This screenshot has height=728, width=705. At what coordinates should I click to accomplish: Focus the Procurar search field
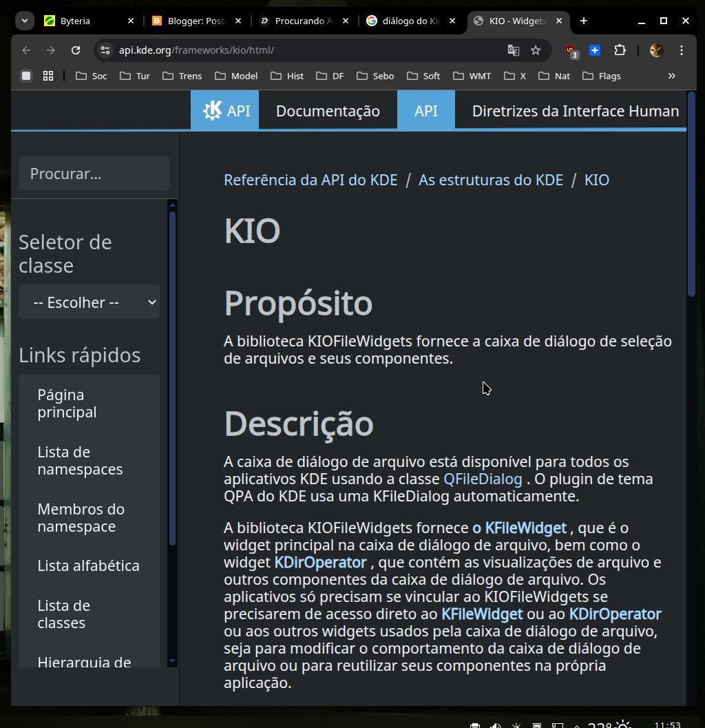point(94,174)
